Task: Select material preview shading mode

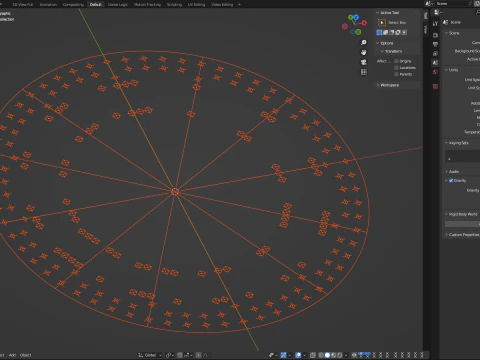Action: (x=333, y=355)
